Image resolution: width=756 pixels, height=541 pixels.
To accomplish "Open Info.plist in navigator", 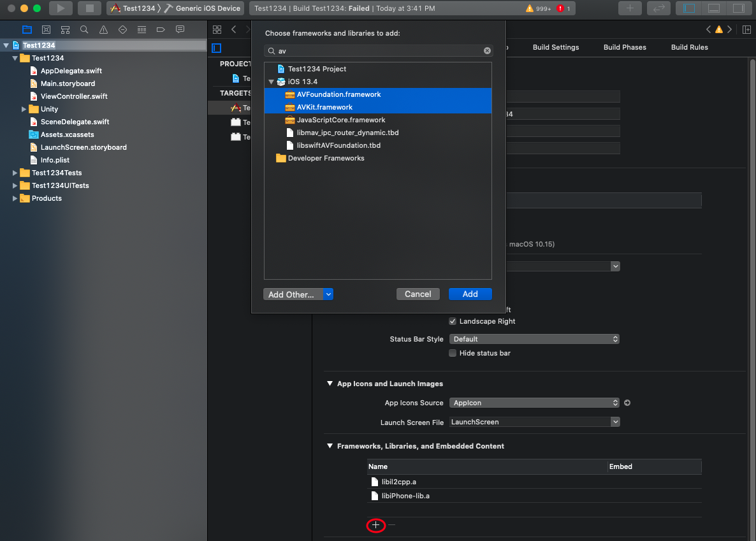I will coord(54,160).
